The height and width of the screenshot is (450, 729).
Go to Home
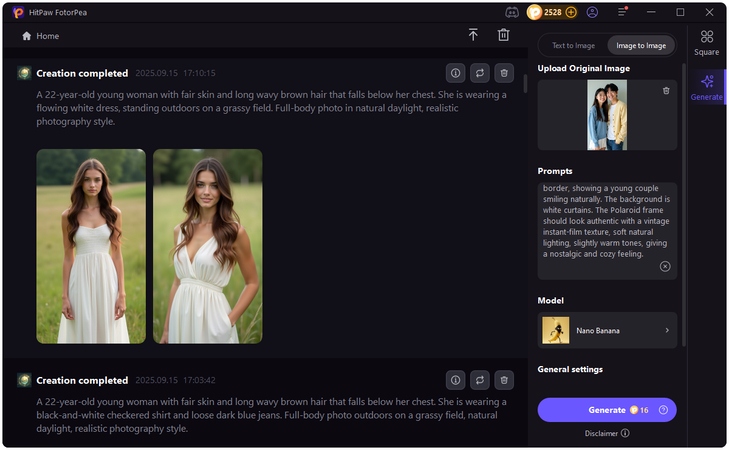[x=41, y=36]
